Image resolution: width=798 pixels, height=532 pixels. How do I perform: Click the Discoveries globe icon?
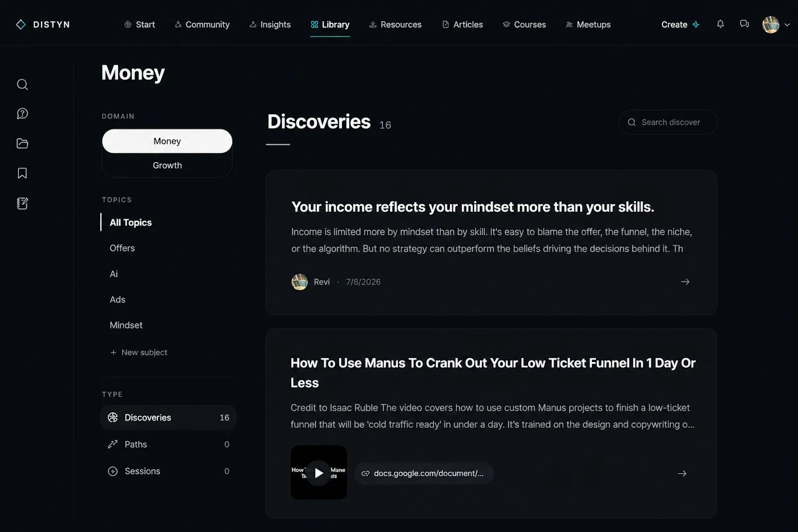tap(113, 417)
